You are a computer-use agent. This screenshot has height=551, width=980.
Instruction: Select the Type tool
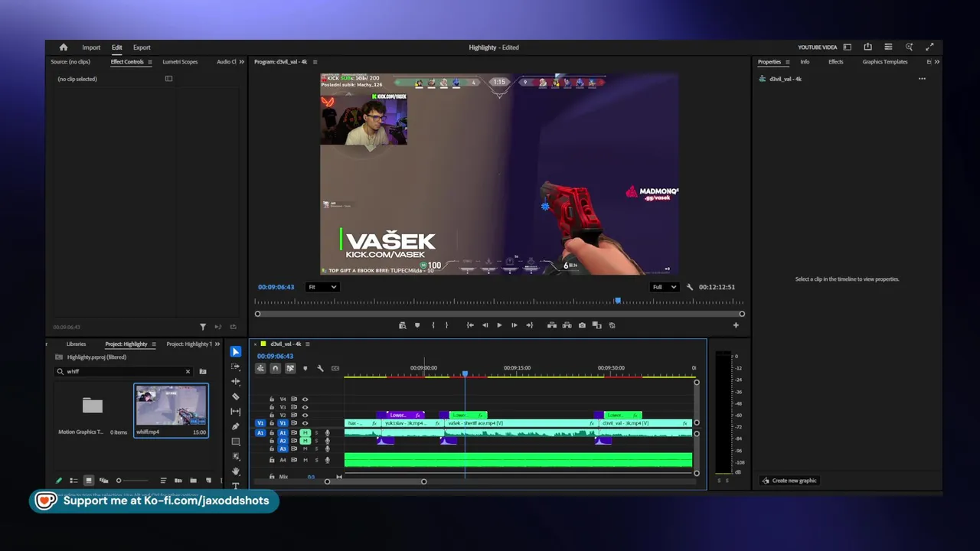click(x=236, y=486)
